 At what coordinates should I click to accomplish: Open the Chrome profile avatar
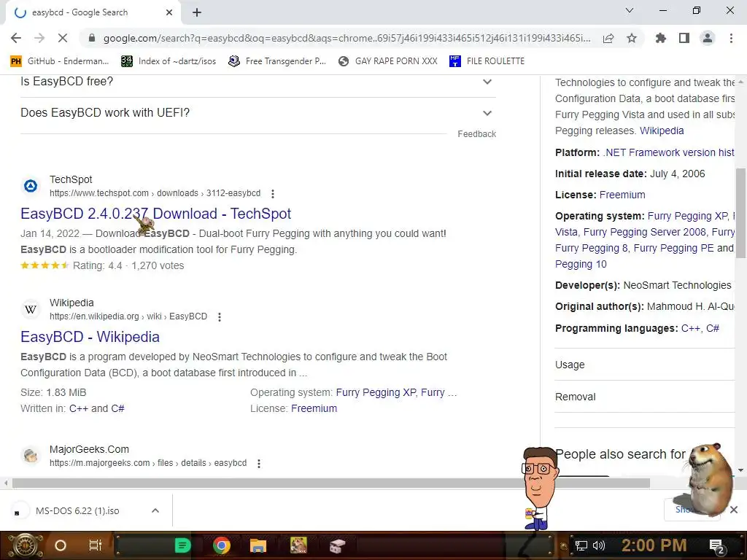coord(708,38)
